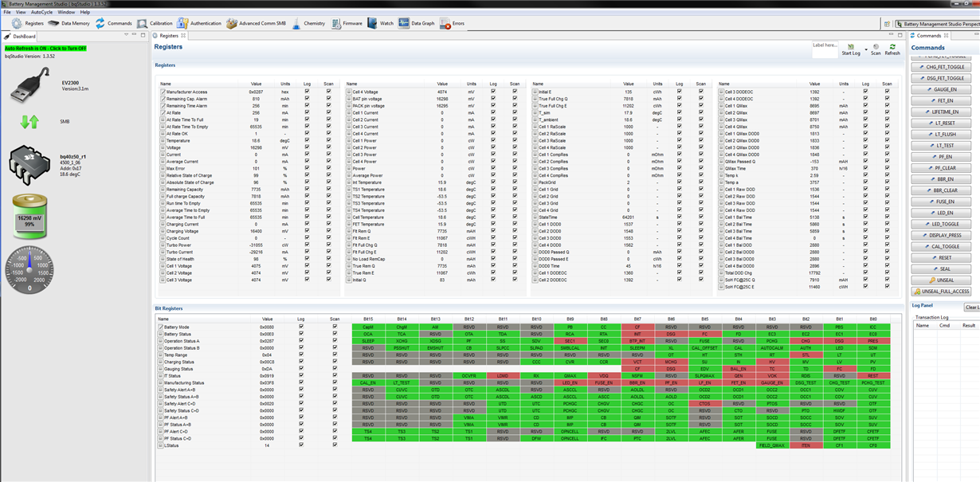The width and height of the screenshot is (980, 482).
Task: Toggle Scan checkbox for Battery Status bit register
Action: 335,334
